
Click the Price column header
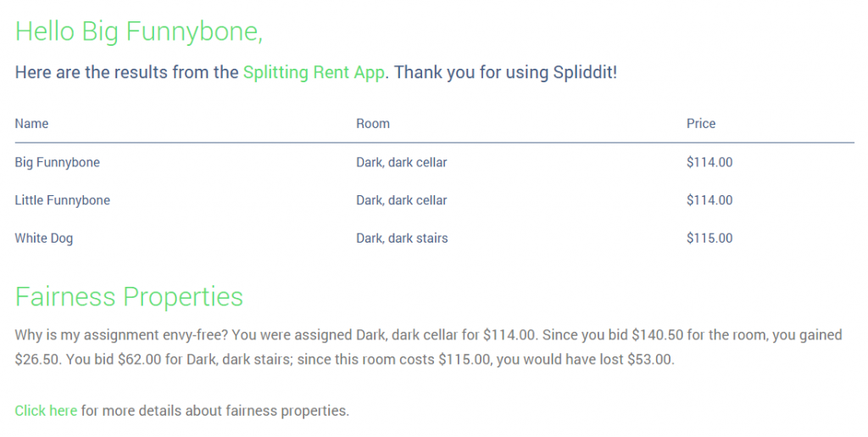pyautogui.click(x=701, y=124)
